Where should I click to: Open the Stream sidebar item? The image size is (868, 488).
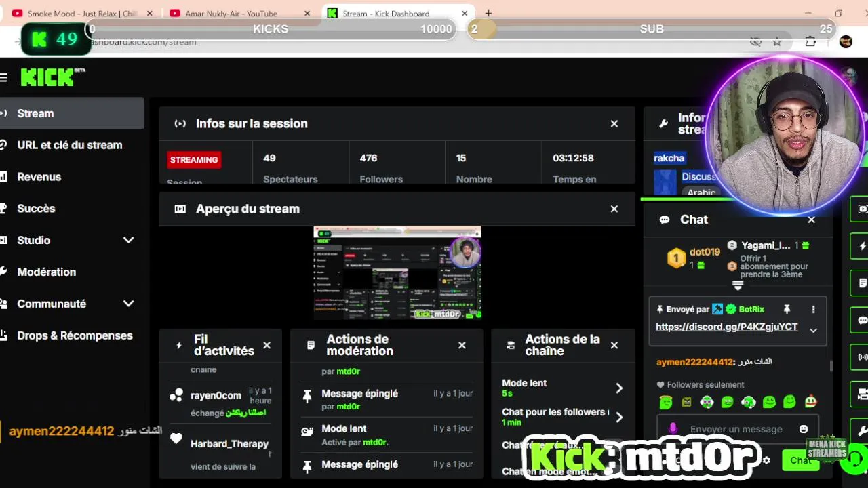(x=72, y=113)
